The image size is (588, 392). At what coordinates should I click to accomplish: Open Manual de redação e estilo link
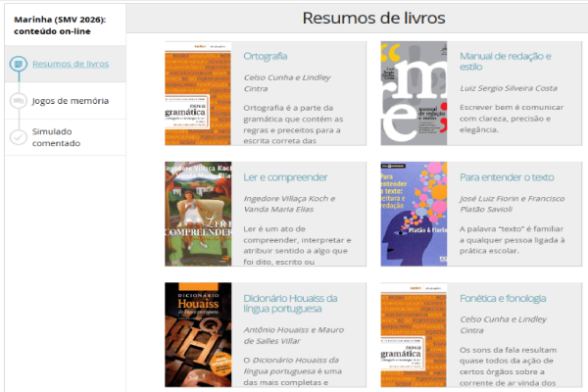tap(505, 61)
